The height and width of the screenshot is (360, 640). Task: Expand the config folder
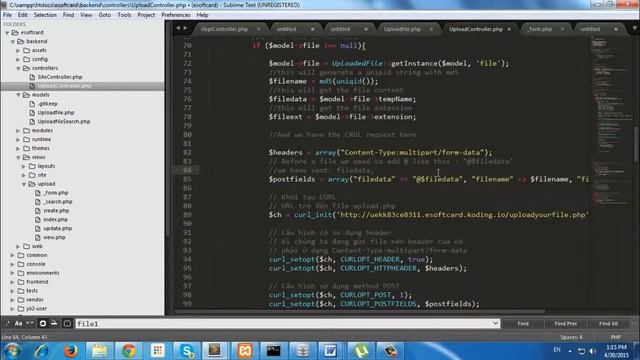(x=18, y=60)
